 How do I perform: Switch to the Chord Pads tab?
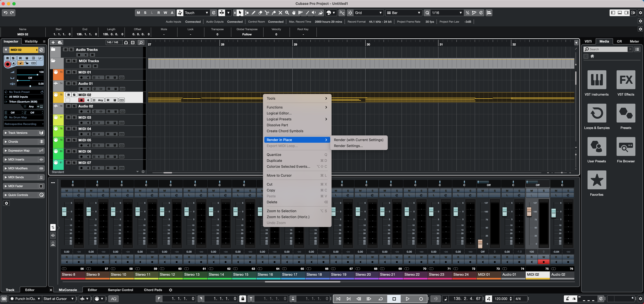[x=153, y=290]
